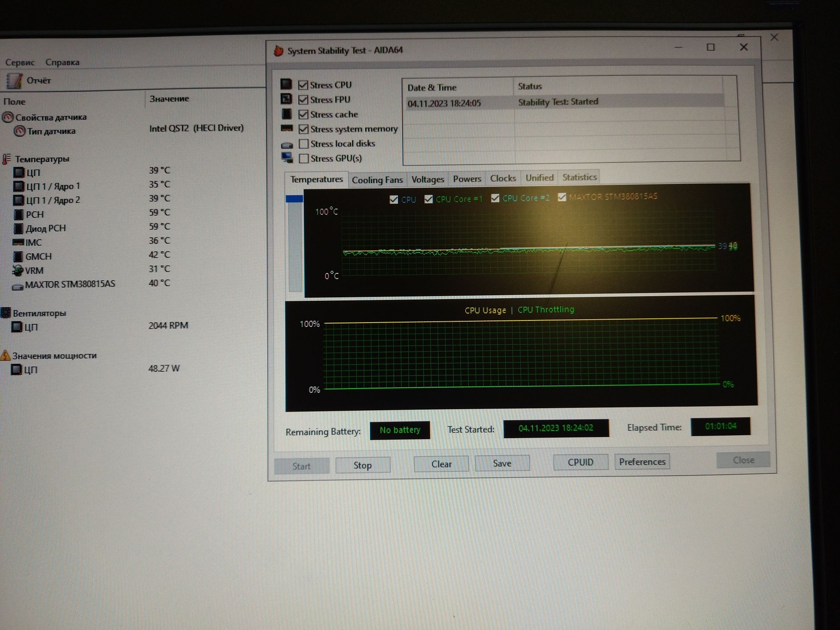Image resolution: width=840 pixels, height=630 pixels.
Task: Select the Unified tab
Action: pyautogui.click(x=540, y=178)
